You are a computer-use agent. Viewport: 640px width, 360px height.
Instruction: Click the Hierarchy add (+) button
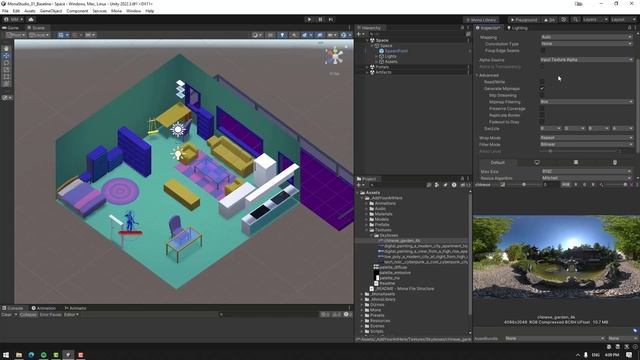coord(359,34)
